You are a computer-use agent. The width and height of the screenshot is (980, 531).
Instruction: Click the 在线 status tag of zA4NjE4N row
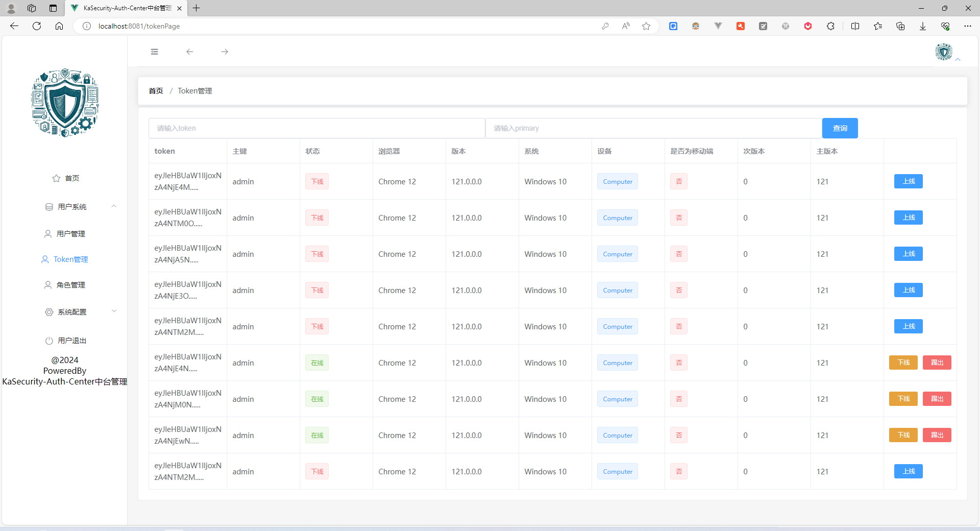coord(317,363)
